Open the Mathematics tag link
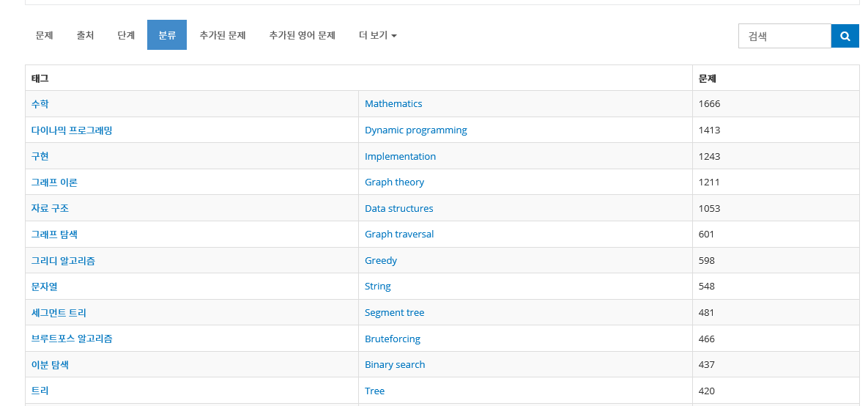This screenshot has width=868, height=406. pos(393,103)
